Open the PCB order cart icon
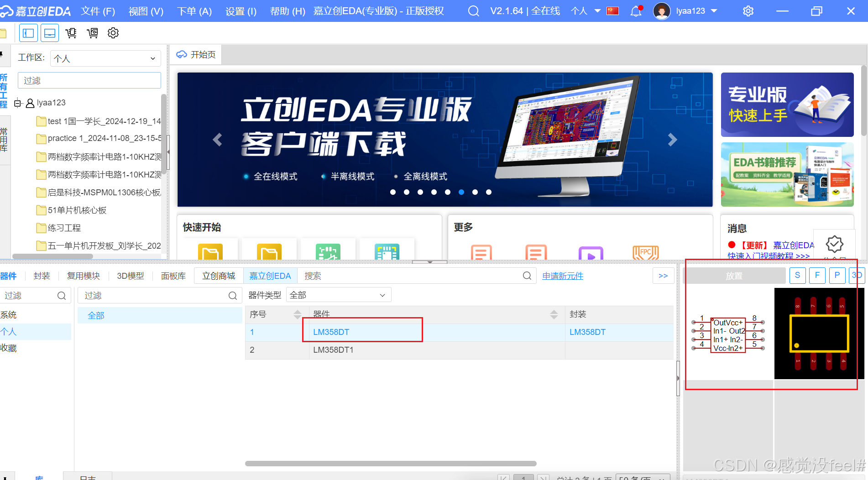868x480 pixels. (x=92, y=33)
